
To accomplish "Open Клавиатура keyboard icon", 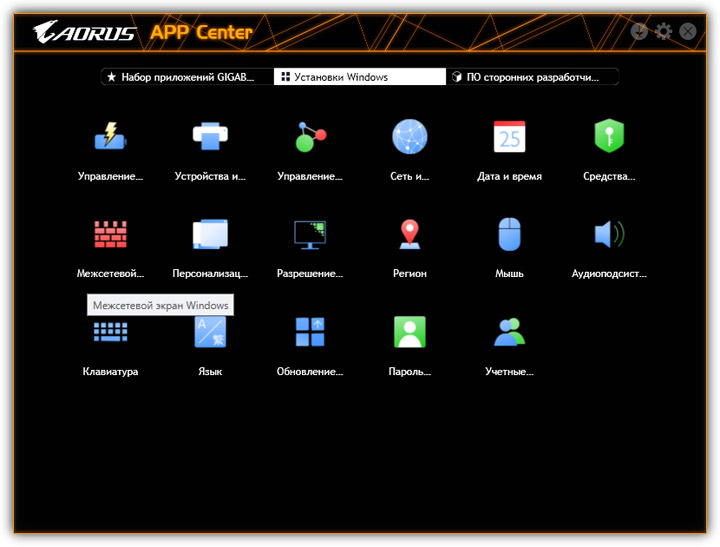I will [x=110, y=332].
